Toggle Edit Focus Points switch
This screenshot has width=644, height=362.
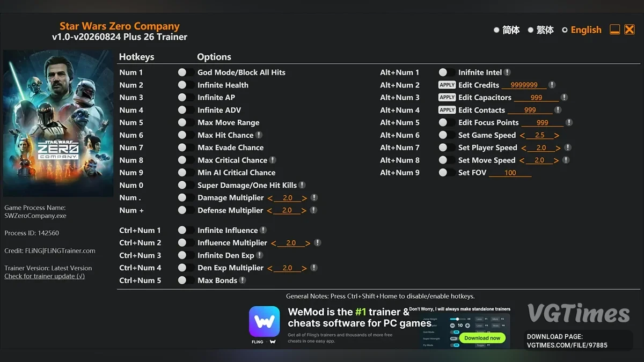click(447, 122)
